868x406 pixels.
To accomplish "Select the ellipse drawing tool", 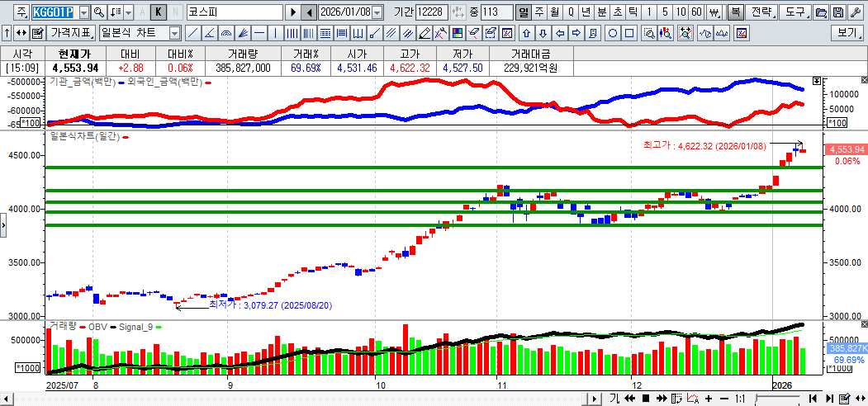I will [x=613, y=33].
